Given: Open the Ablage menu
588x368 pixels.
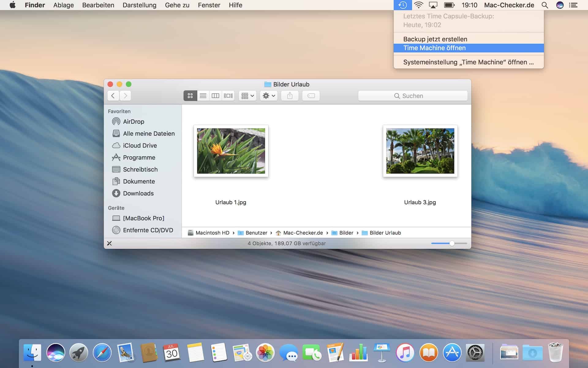Looking at the screenshot, I should [x=63, y=5].
